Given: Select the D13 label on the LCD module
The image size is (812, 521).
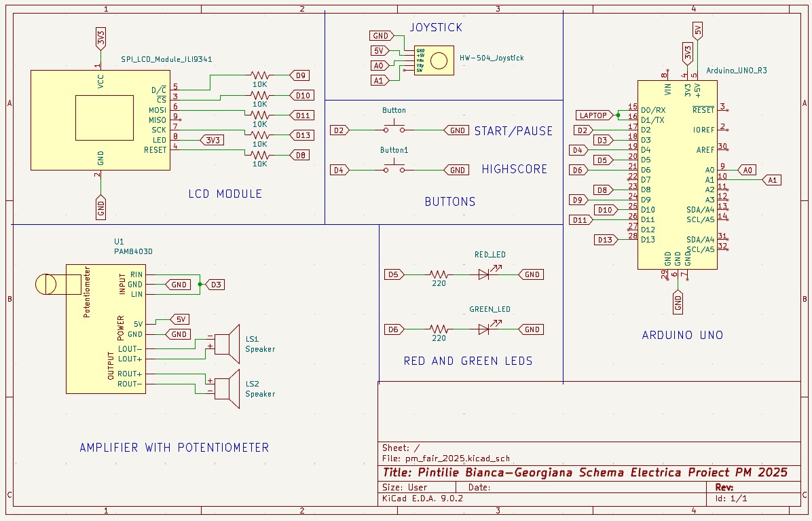Looking at the screenshot, I should coord(303,135).
